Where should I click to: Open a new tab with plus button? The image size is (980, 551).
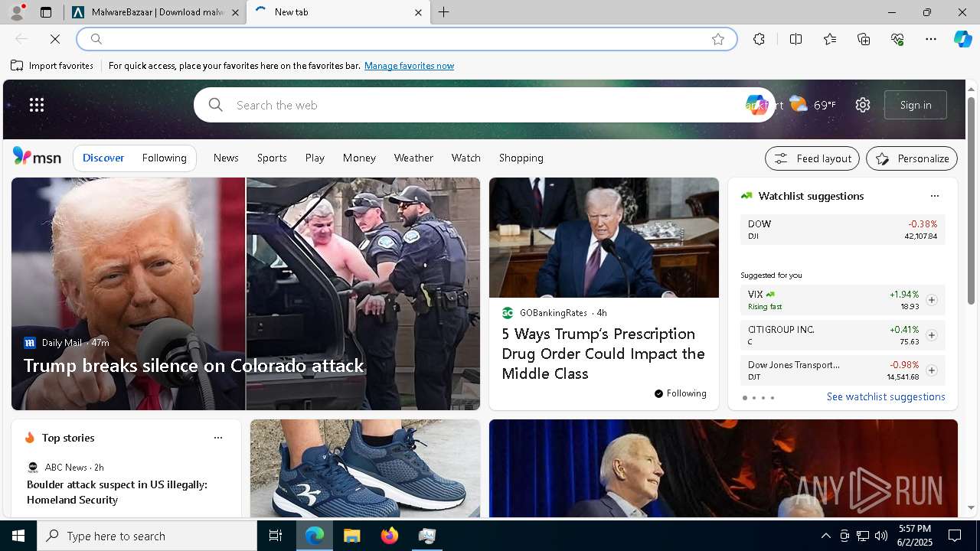click(444, 12)
